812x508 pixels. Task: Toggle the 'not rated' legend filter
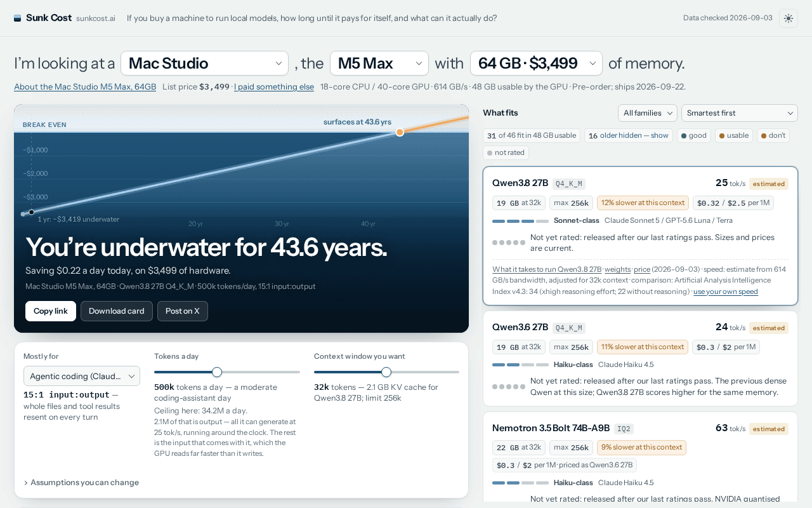506,152
